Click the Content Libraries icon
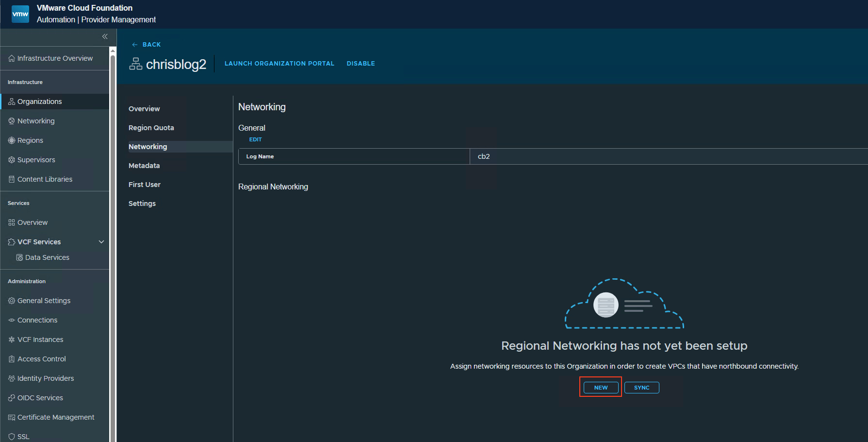This screenshot has height=442, width=868. pyautogui.click(x=12, y=179)
